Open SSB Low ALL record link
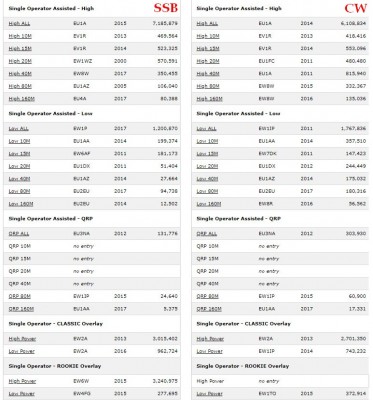The height and width of the screenshot is (400, 373). (x=19, y=129)
